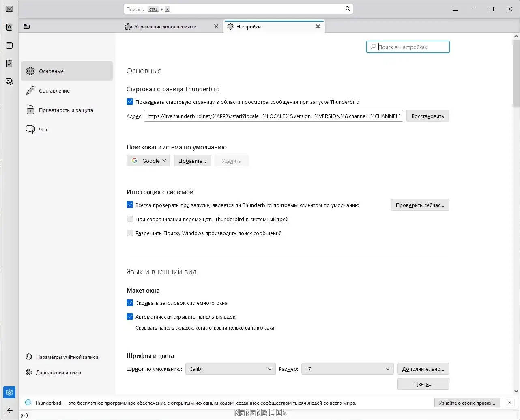The width and height of the screenshot is (520, 420).
Task: Close the «Настройки» tab
Action: click(x=318, y=27)
